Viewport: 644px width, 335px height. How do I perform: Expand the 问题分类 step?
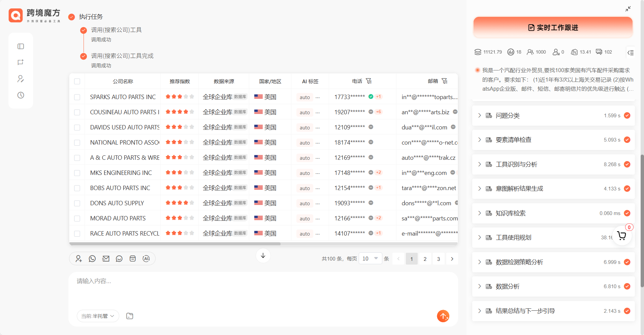point(480,116)
